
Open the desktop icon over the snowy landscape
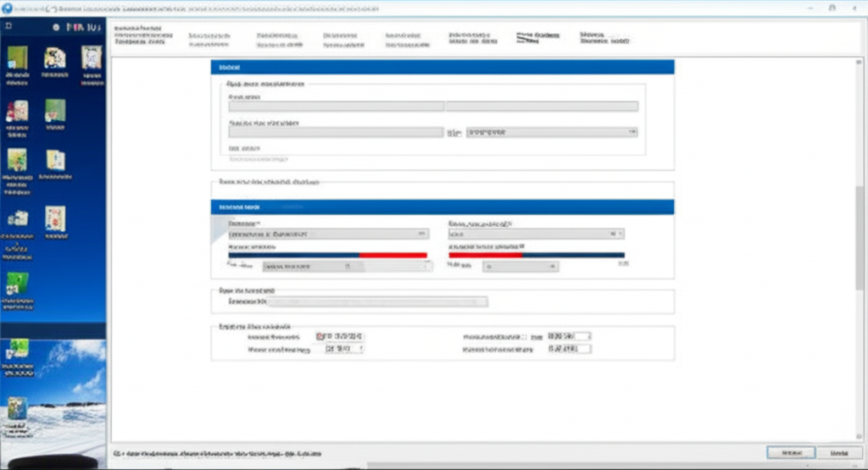[17, 409]
